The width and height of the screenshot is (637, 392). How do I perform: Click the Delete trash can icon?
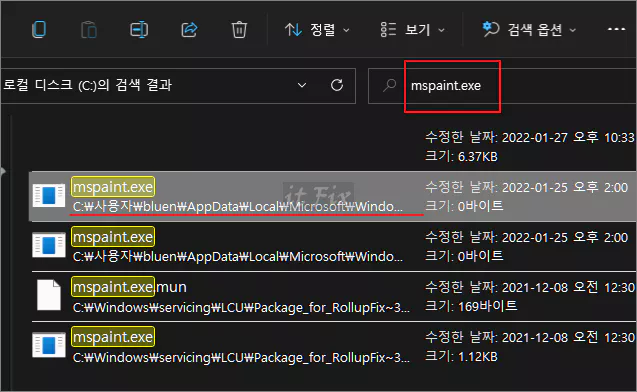pos(239,30)
